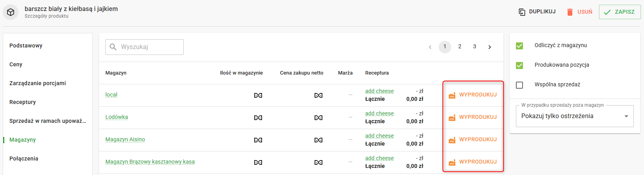
Task: Click the green checkmark icon in ZAPISZ
Action: click(607, 12)
